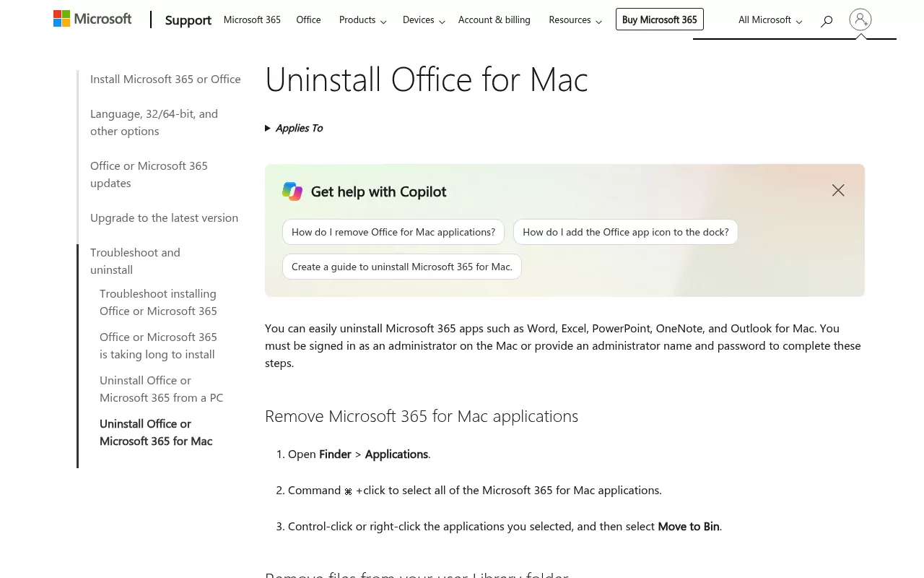Image resolution: width=924 pixels, height=578 pixels.
Task: Open Install Microsoft 365 or Office sidebar item
Action: 165,79
